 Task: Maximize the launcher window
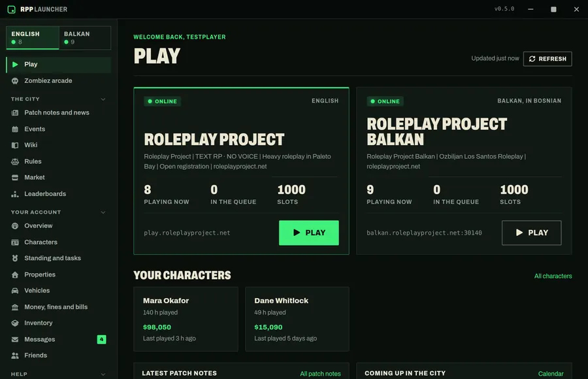[x=553, y=9]
